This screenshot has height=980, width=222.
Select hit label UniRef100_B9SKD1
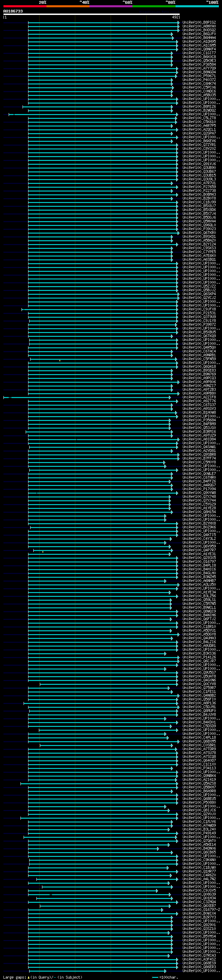pyautogui.click(x=199, y=237)
